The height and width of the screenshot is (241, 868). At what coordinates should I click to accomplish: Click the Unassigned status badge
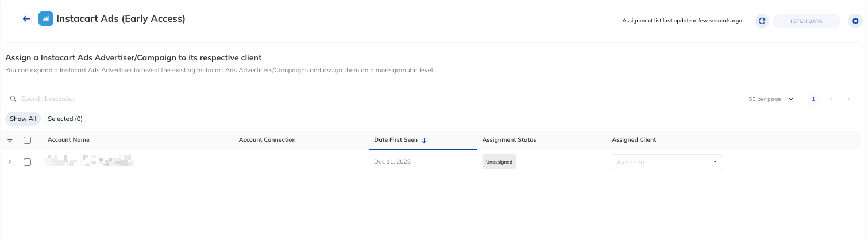tap(499, 162)
